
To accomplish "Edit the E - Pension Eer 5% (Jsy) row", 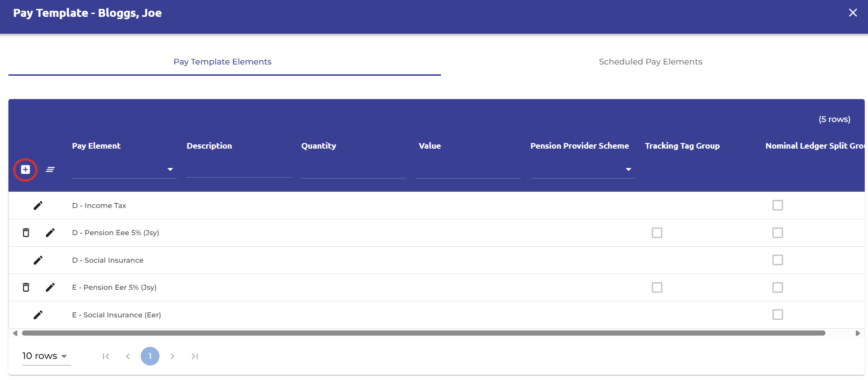I will (x=51, y=287).
